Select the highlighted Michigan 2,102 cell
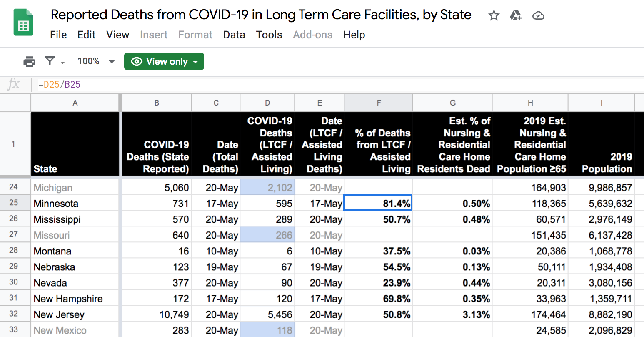The width and height of the screenshot is (644, 337). click(x=267, y=188)
